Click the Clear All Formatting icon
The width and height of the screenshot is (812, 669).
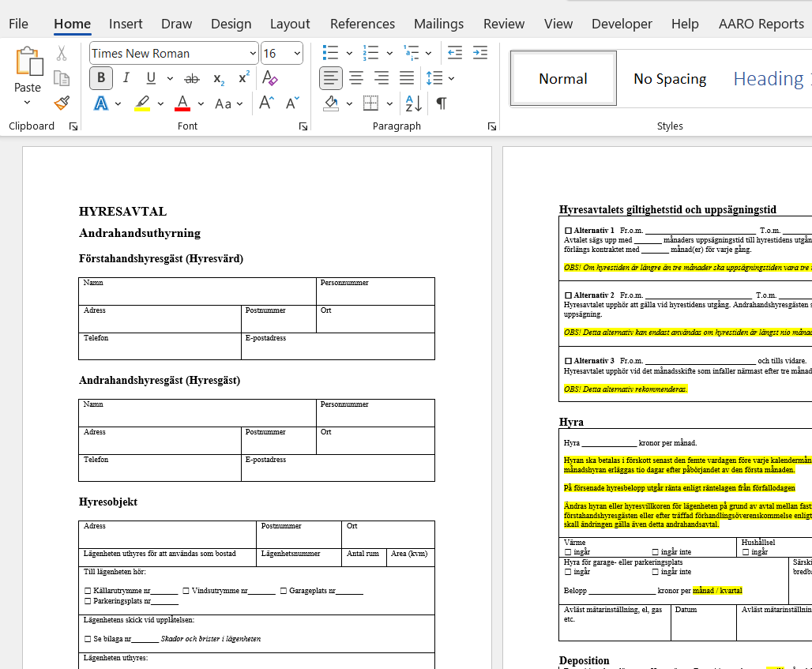point(270,78)
